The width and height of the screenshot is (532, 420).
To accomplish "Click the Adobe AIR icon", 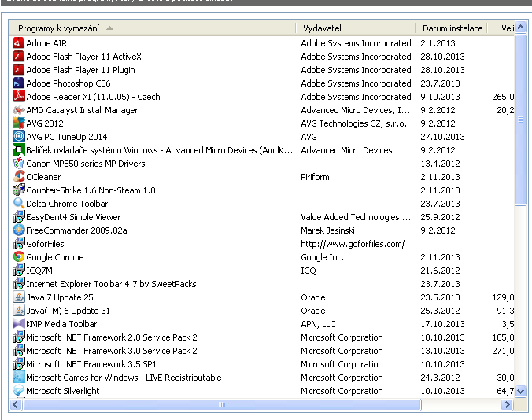I will tap(18, 43).
